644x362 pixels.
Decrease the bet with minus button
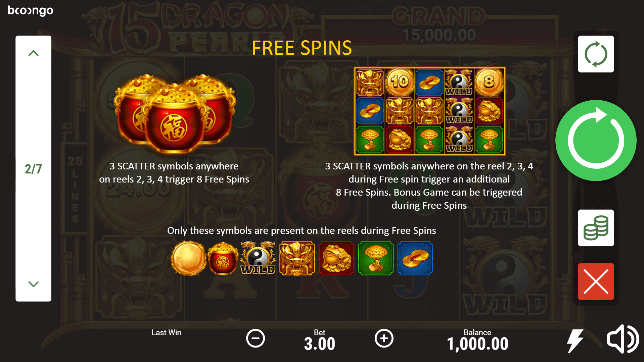255,338
